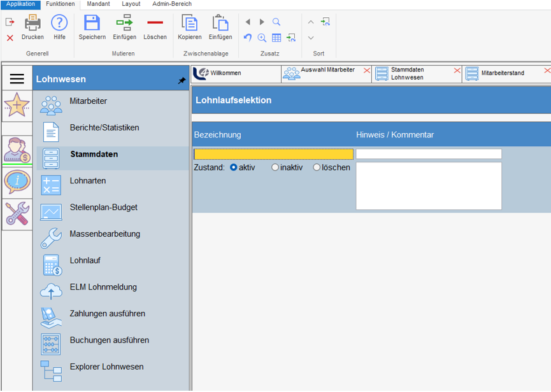Click the Drucken printer icon

32,24
